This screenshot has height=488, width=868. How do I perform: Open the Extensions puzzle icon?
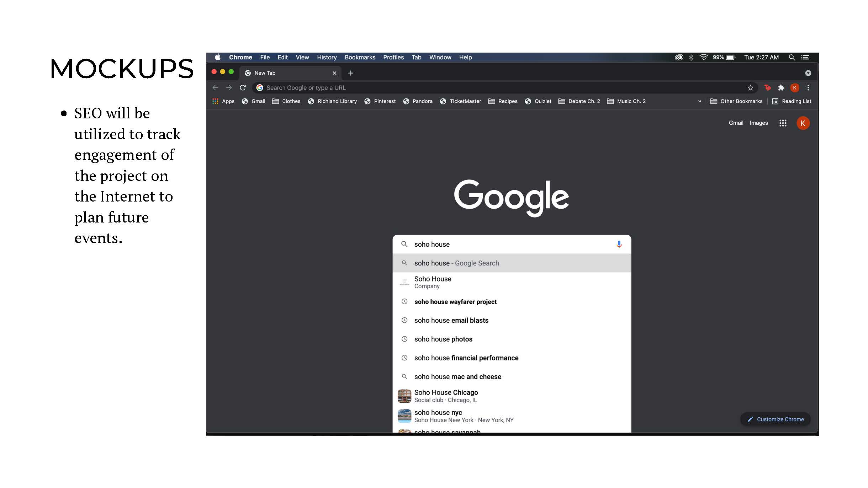pos(781,88)
